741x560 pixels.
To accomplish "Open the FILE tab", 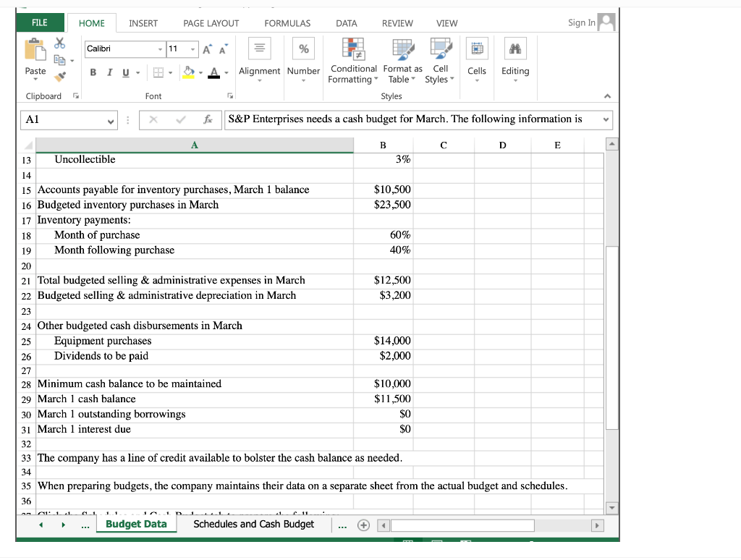I will pos(41,22).
